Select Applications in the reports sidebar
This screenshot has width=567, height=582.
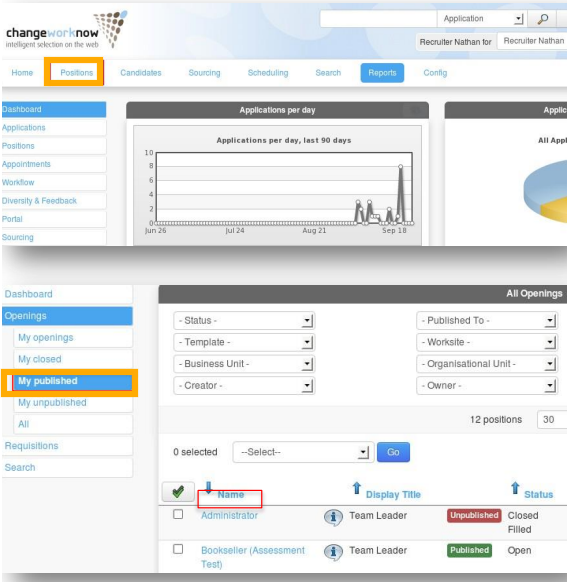(x=54, y=128)
